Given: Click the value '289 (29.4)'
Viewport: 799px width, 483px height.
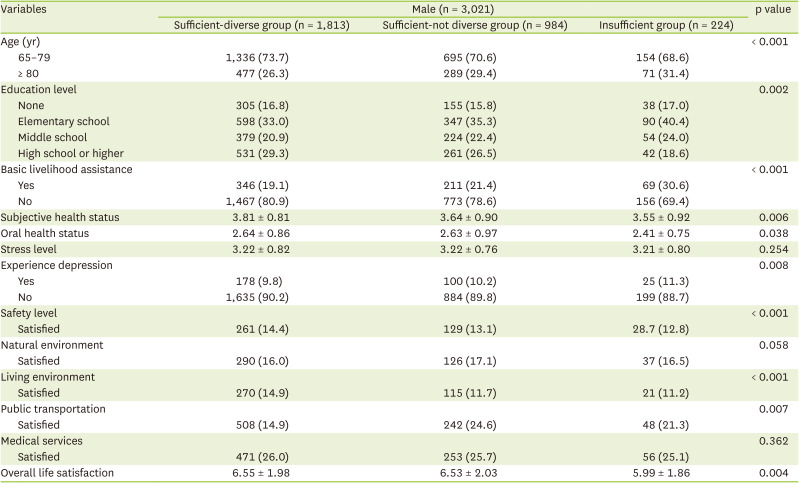Looking at the screenshot, I should pyautogui.click(x=470, y=73).
